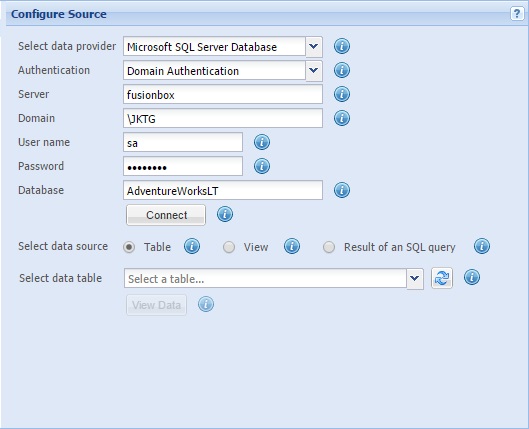Click the info icon beside the Connect button
The image size is (529, 429).
click(225, 214)
